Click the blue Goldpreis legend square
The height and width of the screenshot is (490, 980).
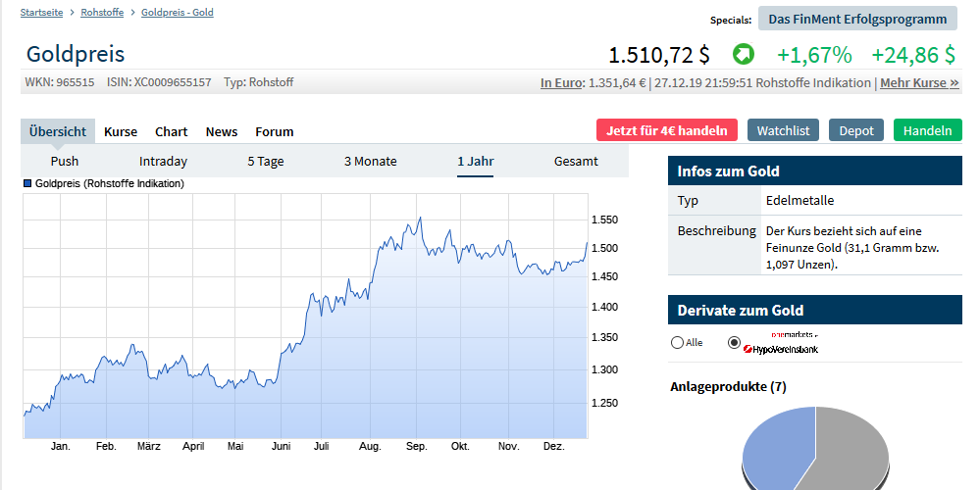(x=27, y=183)
